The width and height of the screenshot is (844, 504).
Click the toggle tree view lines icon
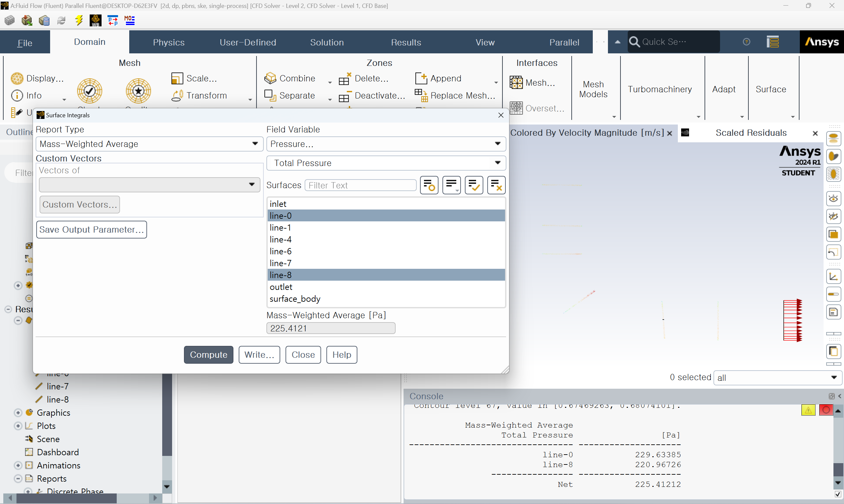[451, 185]
